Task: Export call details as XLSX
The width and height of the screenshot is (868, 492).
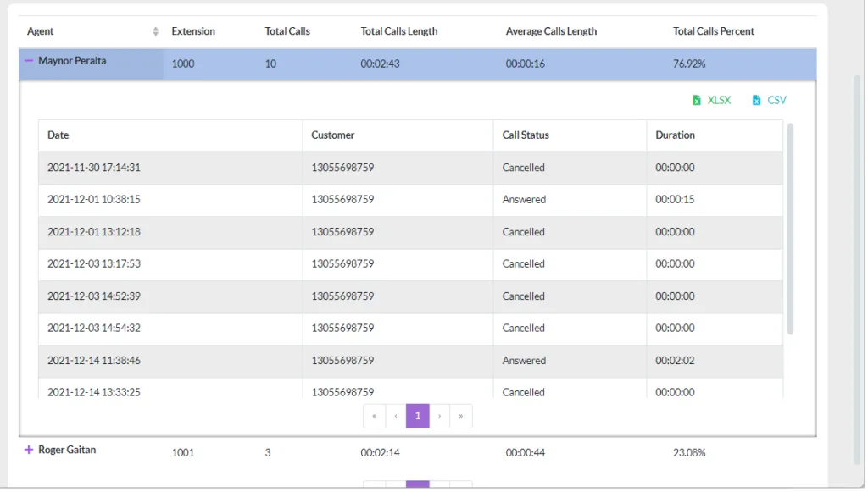Action: (x=712, y=100)
